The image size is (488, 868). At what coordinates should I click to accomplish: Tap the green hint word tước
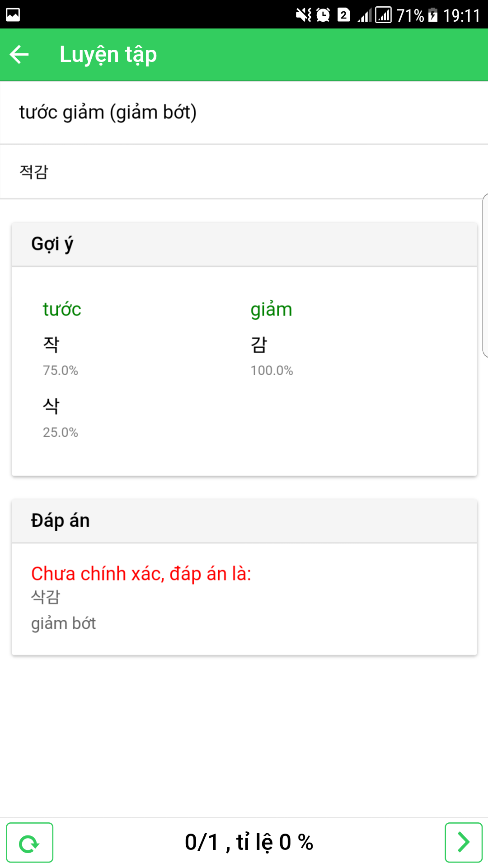coord(62,310)
